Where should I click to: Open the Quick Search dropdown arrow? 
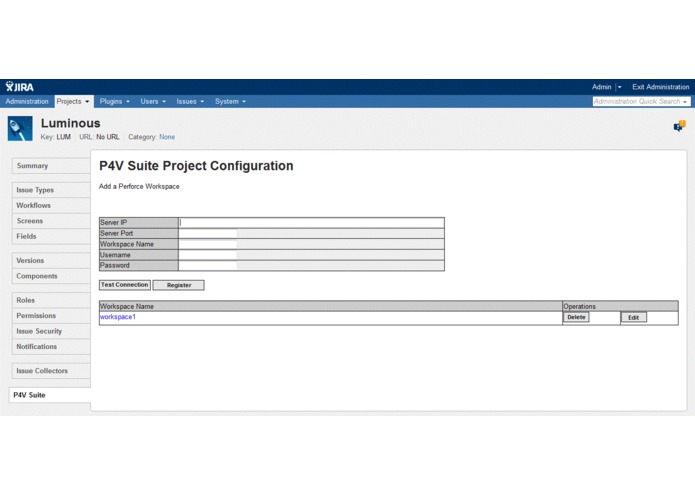coord(685,102)
